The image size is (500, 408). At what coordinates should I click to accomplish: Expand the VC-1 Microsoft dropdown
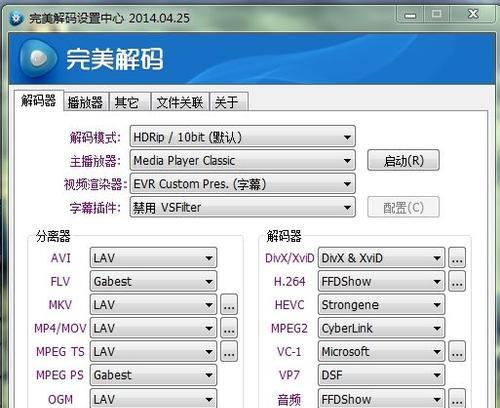pos(381,352)
